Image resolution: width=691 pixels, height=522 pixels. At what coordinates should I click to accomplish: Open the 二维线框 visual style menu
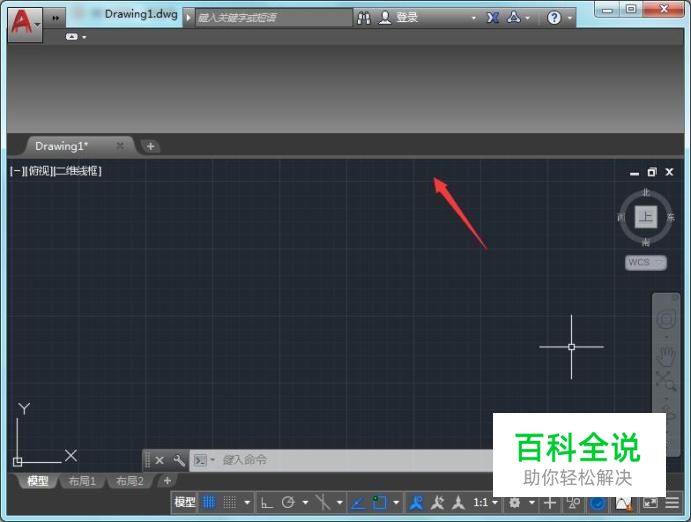tap(78, 171)
